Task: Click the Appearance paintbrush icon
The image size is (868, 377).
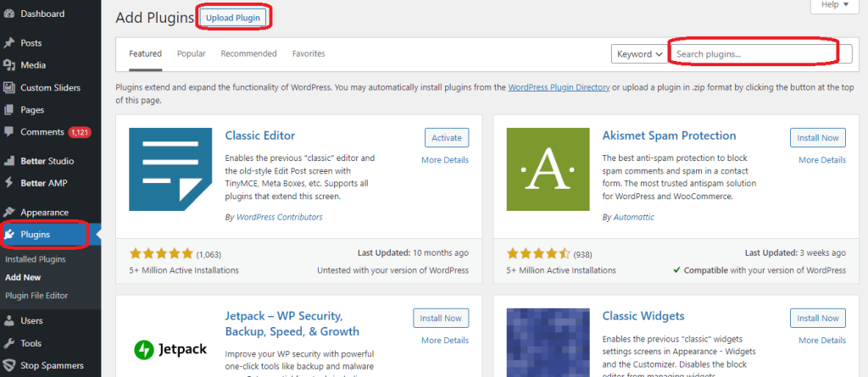Action: coord(8,212)
